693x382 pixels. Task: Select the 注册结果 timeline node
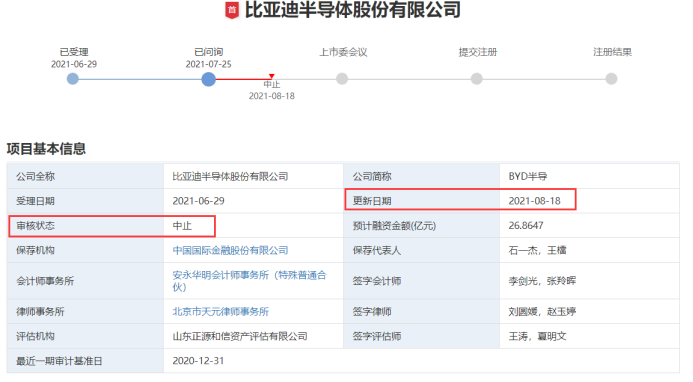click(611, 79)
